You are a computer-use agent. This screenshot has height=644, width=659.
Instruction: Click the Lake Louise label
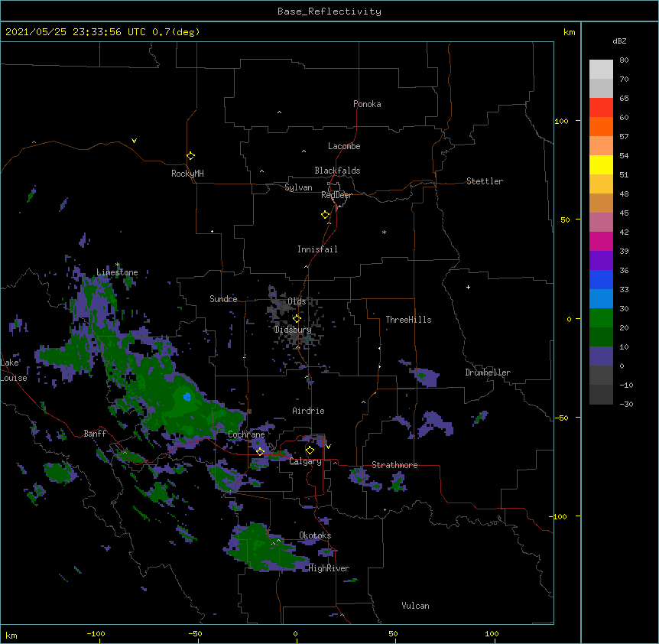(x=12, y=370)
